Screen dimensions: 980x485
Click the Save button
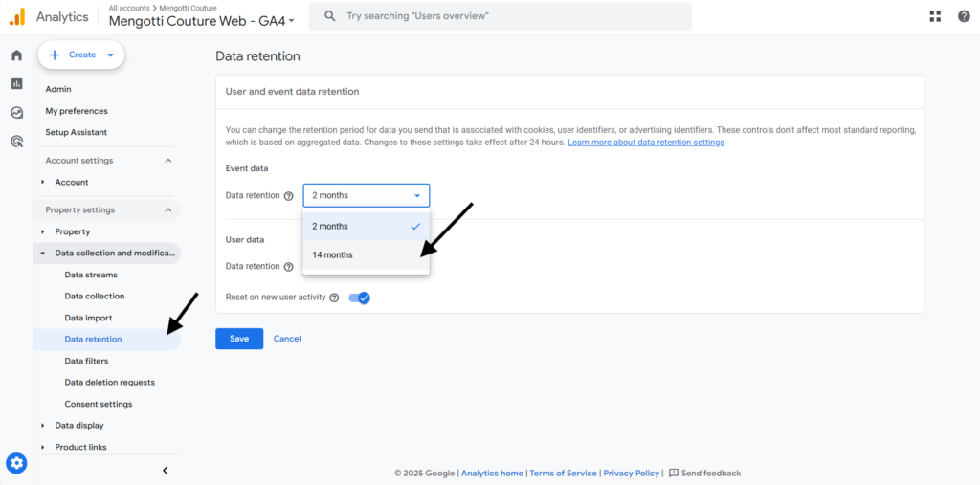click(x=239, y=339)
